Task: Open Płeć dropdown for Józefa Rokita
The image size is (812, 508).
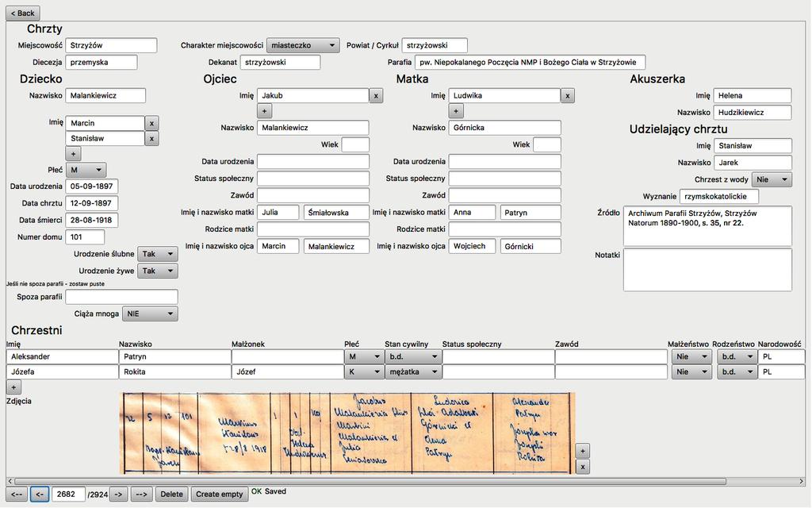Action: click(363, 372)
